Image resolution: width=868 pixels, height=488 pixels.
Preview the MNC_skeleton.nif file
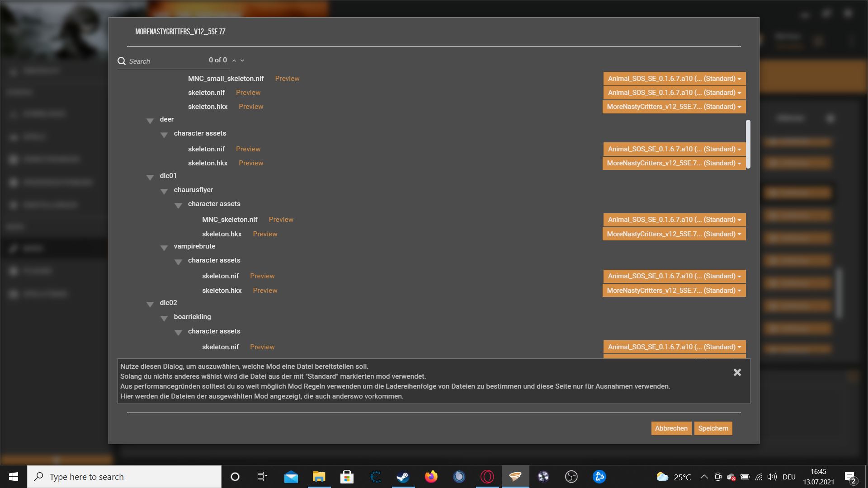(281, 220)
